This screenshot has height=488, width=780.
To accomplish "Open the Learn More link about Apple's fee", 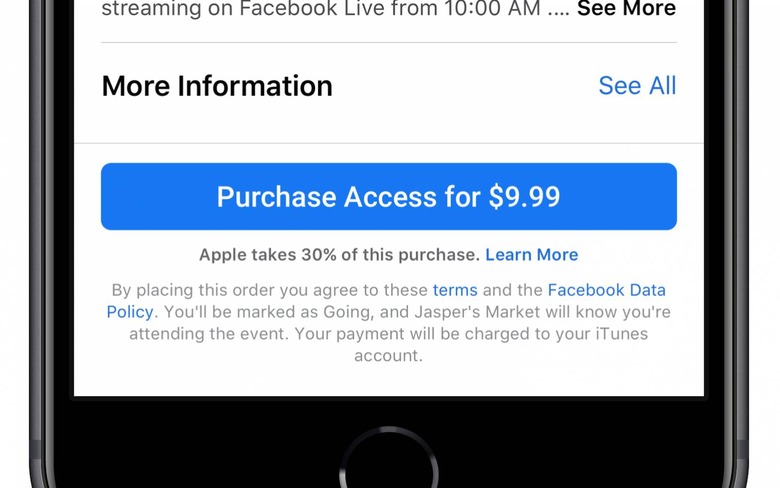I will [532, 255].
